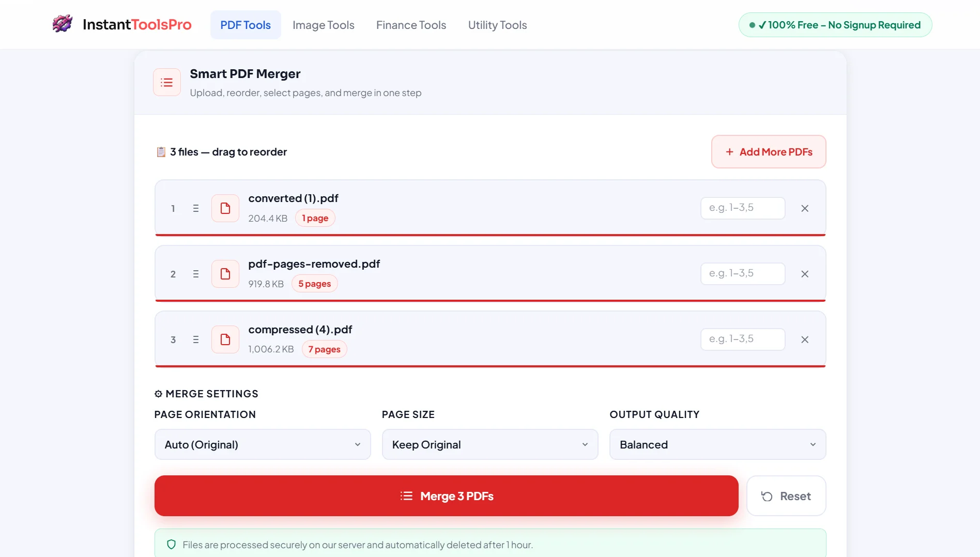
Task: Remove converted (1).pdf from the list
Action: click(x=805, y=208)
